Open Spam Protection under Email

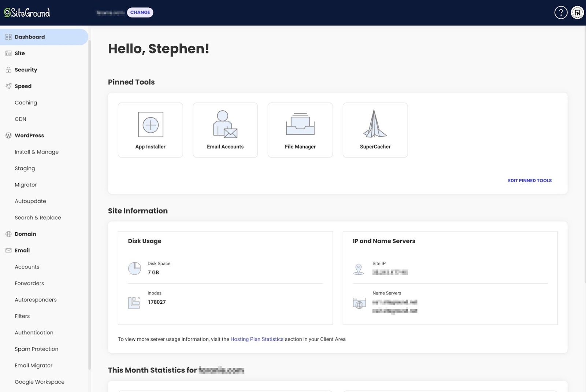(x=37, y=349)
